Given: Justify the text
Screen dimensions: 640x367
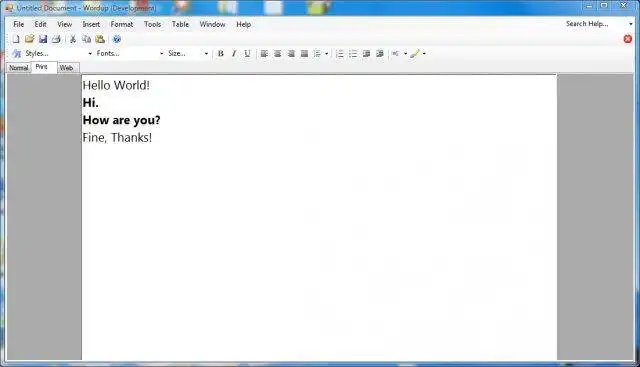Looking at the screenshot, I should tap(304, 53).
